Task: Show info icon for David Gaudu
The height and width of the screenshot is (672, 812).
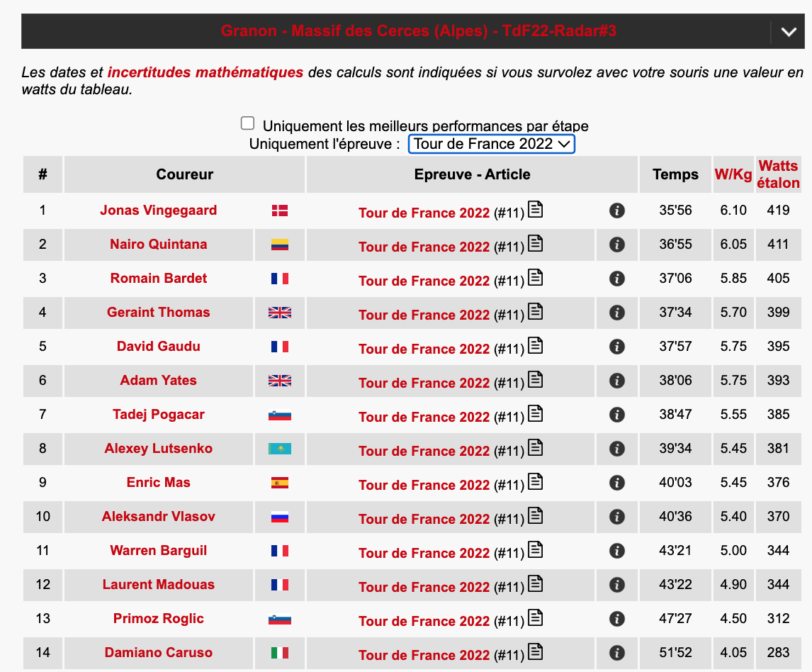Action: pos(616,347)
